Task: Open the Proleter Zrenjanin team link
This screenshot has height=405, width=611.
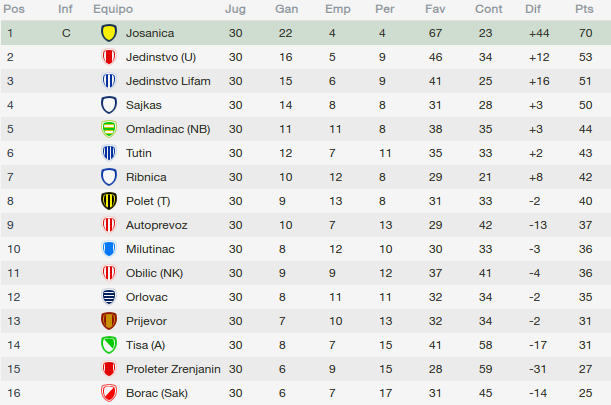Action: pos(173,369)
